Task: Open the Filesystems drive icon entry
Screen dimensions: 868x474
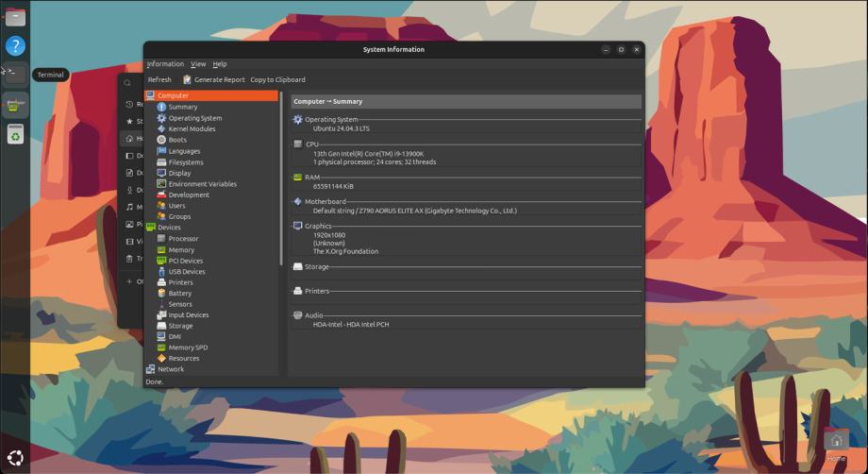Action: 161,162
